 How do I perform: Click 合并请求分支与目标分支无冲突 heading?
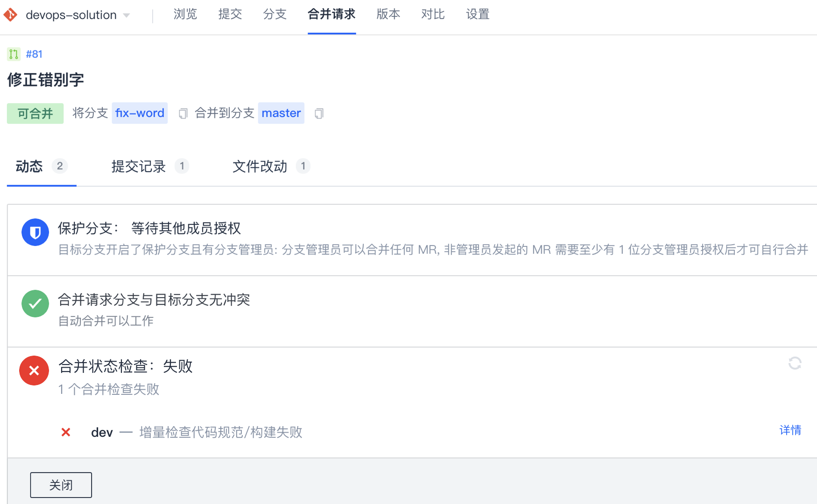point(154,300)
